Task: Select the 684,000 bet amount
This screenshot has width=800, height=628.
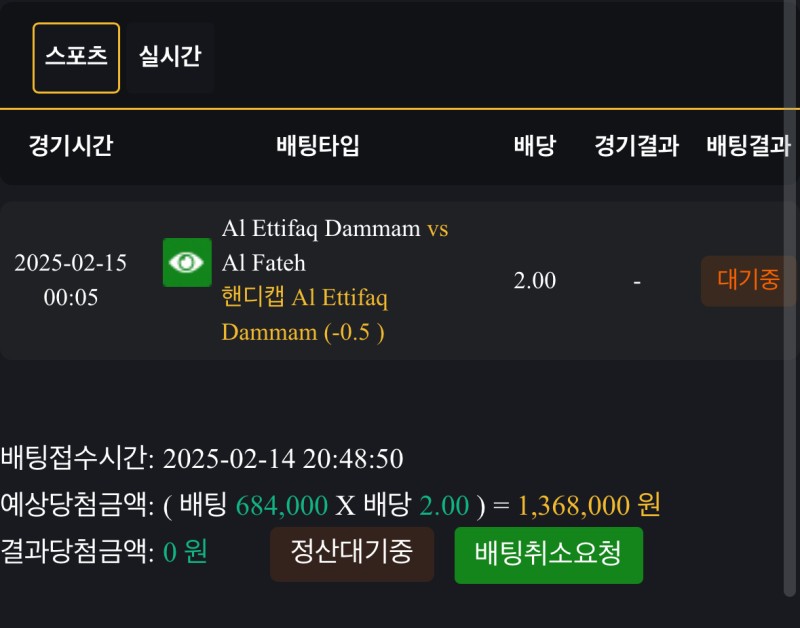Action: (x=281, y=506)
